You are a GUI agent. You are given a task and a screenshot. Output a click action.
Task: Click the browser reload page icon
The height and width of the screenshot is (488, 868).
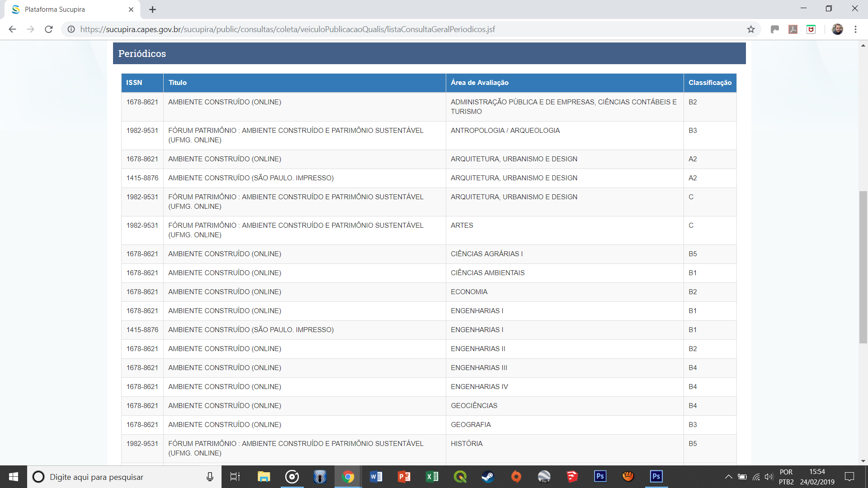click(x=49, y=29)
